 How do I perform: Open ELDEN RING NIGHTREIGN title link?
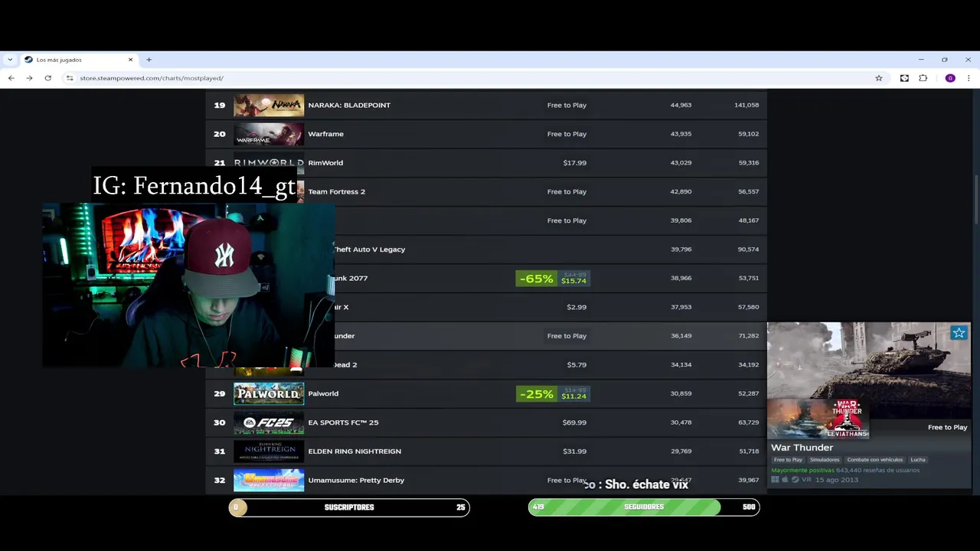354,452
